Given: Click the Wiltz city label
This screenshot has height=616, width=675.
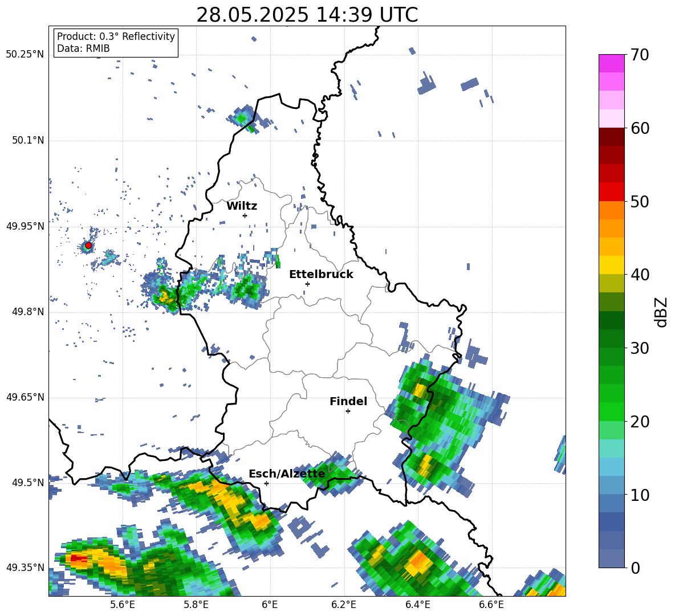Looking at the screenshot, I should [x=242, y=206].
